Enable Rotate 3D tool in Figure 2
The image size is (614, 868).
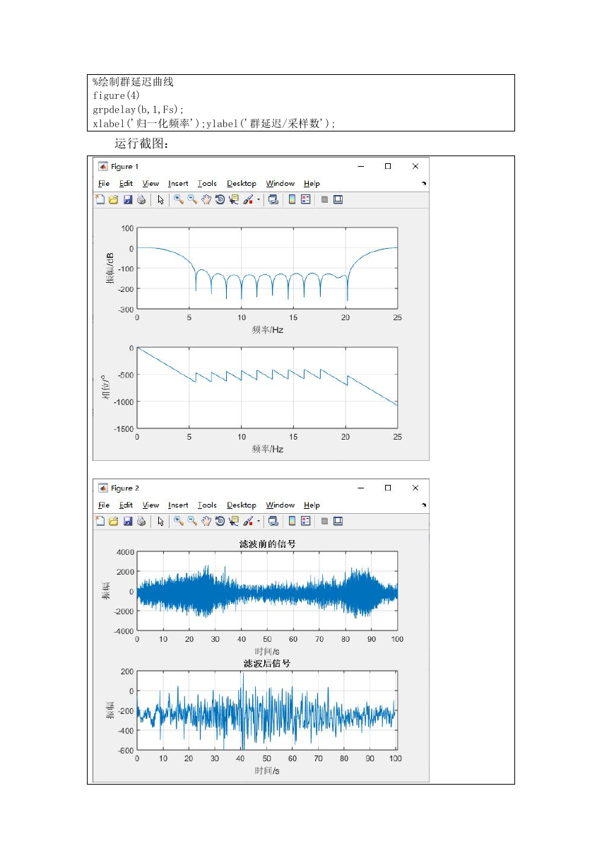[x=220, y=521]
